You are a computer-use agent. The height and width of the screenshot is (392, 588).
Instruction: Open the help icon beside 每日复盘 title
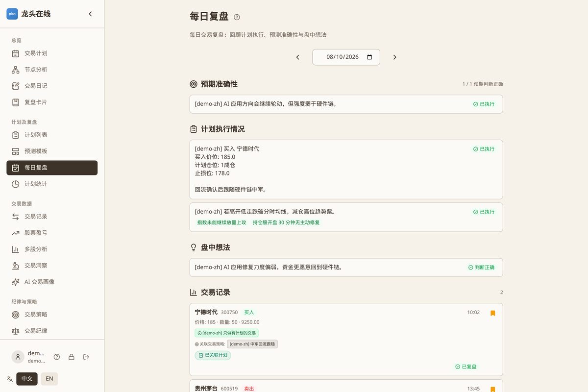237,17
